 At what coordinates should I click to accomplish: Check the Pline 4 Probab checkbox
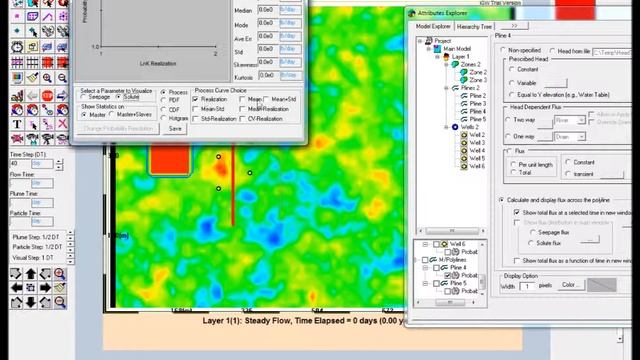click(x=448, y=276)
